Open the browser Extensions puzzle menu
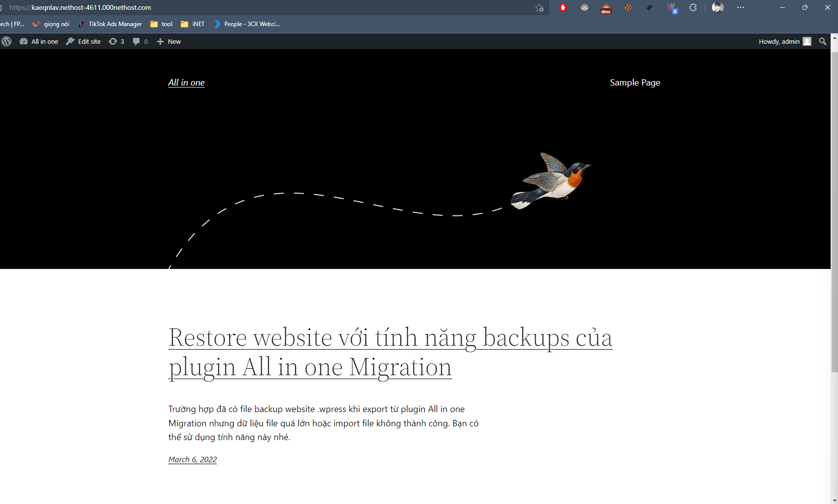The image size is (838, 504). pos(693,7)
